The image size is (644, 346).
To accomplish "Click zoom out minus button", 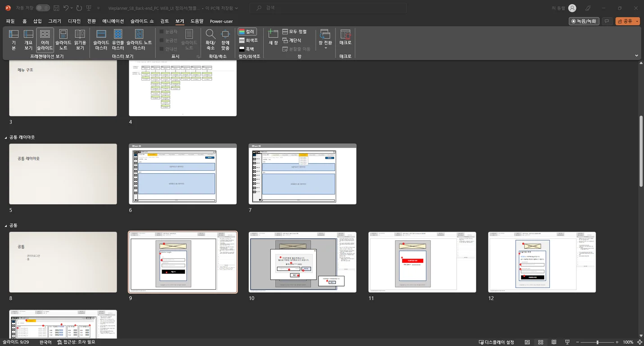I will click(x=578, y=342).
